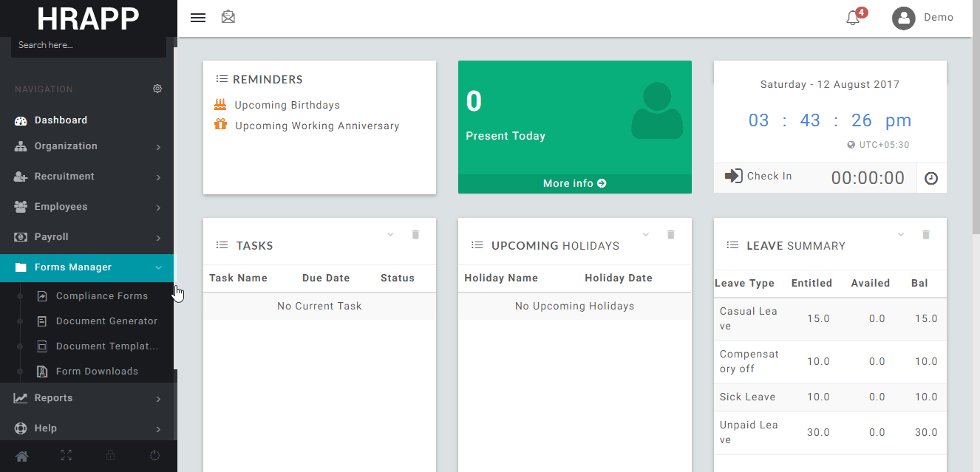Open the clock icon beside timer
This screenshot has width=980, height=472.
tap(931, 178)
